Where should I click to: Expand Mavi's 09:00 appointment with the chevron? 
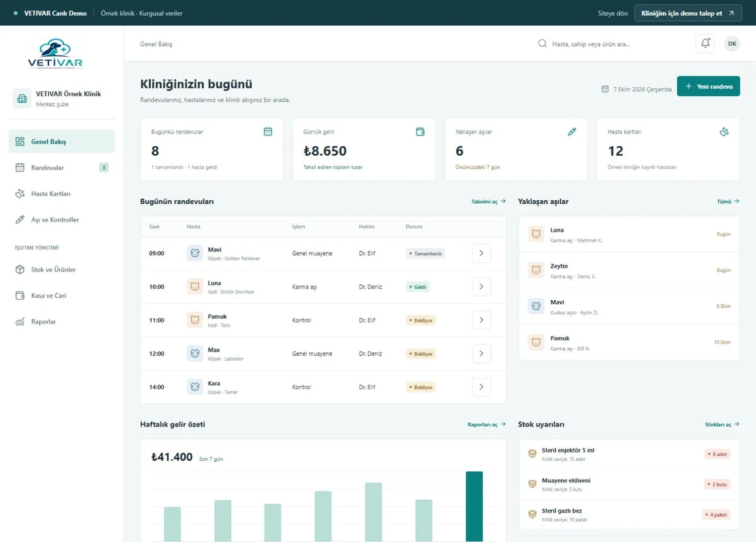pos(481,253)
